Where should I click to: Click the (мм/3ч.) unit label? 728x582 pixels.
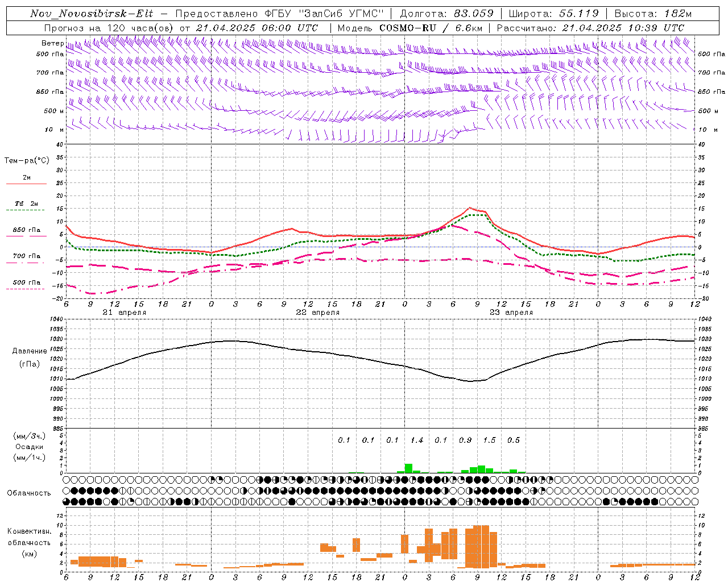[x=29, y=436]
